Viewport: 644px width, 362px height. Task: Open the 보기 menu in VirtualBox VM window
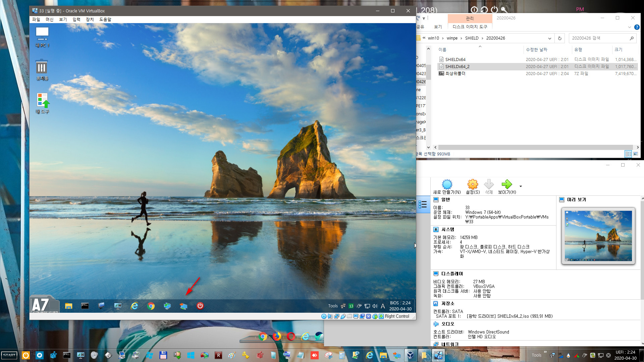tap(63, 19)
